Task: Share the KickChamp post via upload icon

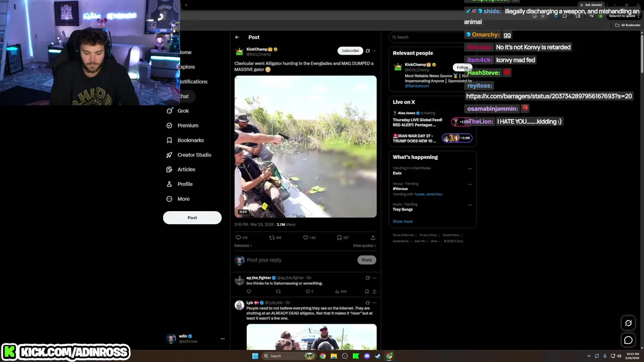Action: 373,238
